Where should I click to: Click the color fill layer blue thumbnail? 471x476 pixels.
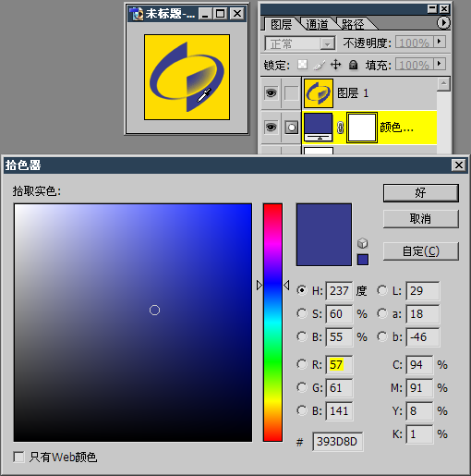pyautogui.click(x=319, y=127)
